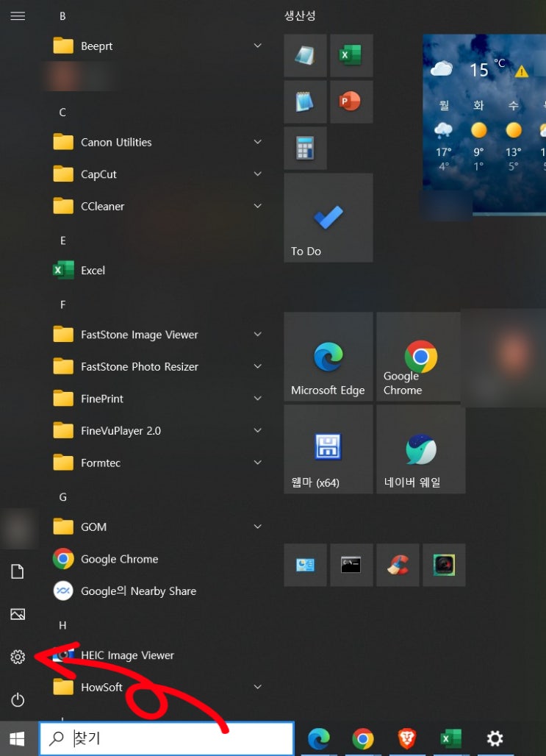Open the Documents icon in Start sidebar
Image resolution: width=546 pixels, height=756 pixels.
tap(18, 571)
